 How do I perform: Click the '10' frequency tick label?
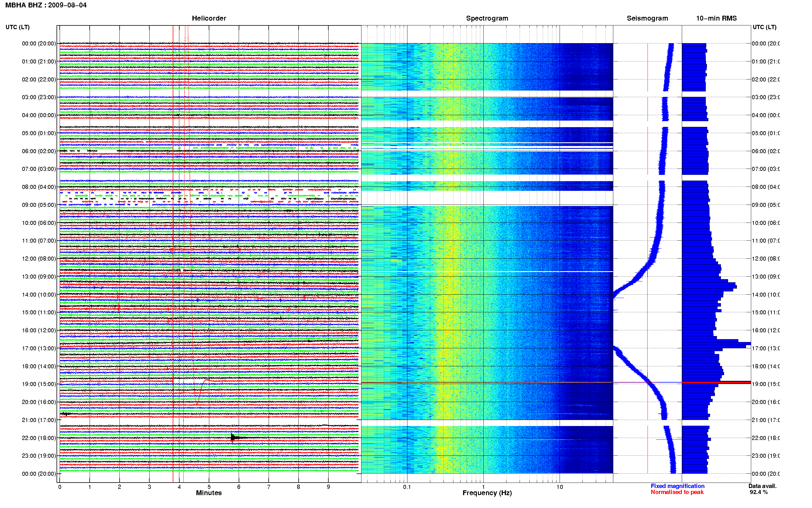(x=560, y=487)
